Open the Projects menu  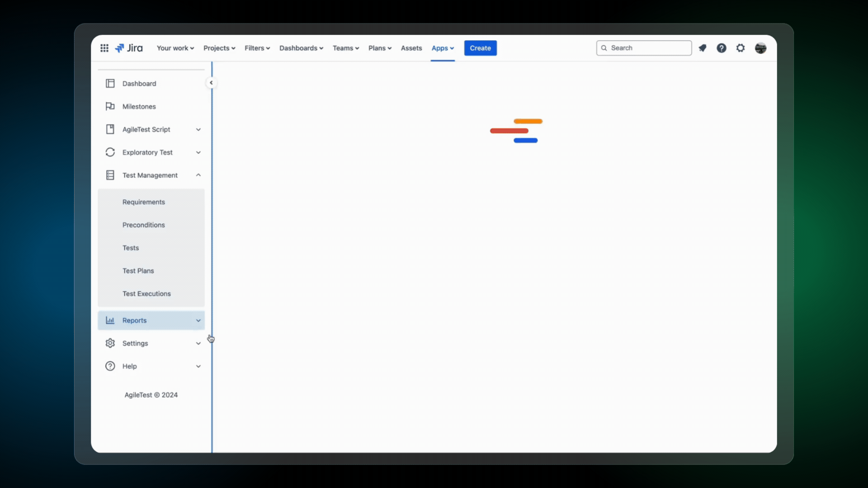[x=219, y=47]
